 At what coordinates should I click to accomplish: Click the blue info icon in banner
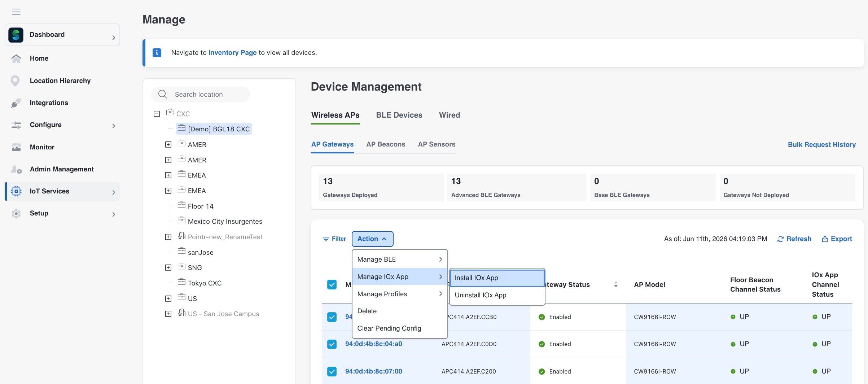click(x=157, y=53)
